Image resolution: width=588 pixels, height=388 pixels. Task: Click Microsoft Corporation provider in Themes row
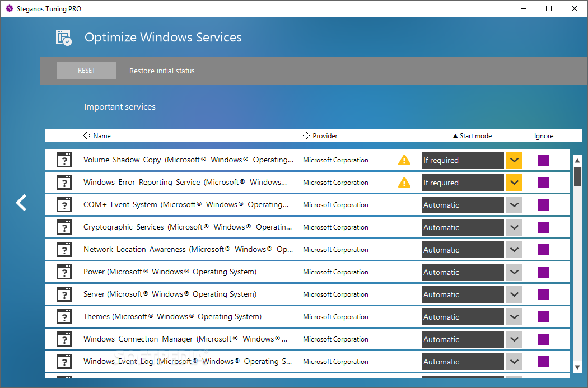335,317
